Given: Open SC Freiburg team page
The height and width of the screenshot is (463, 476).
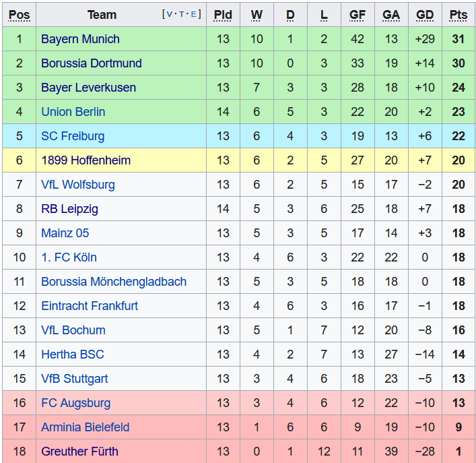Looking at the screenshot, I should tap(73, 136).
